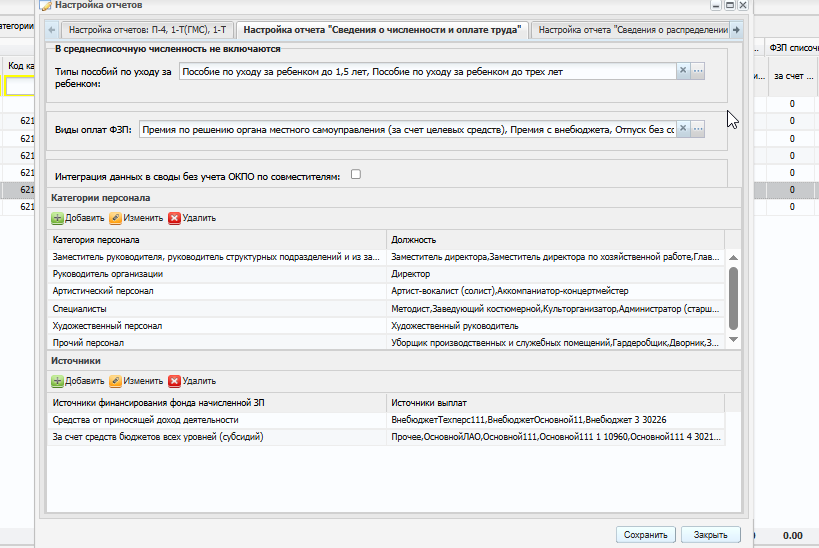Screen dimensions: 819x548
Task: Click Удалить icon in Источники toolbar
Action: [174, 381]
